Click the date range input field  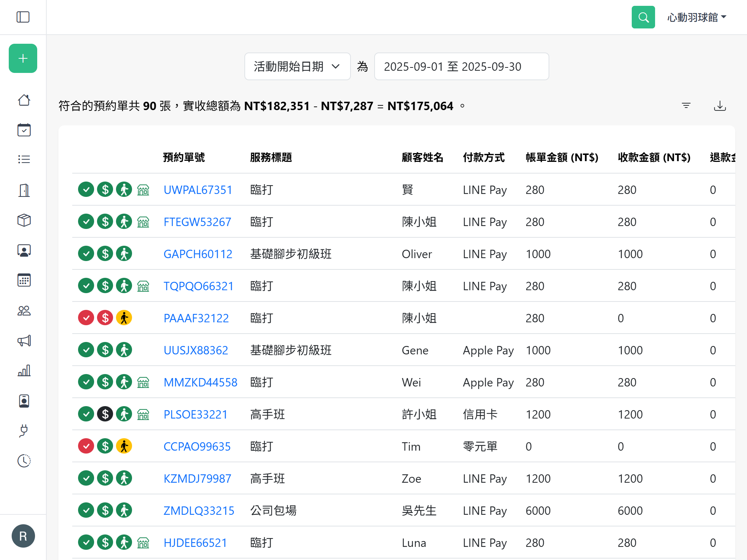coord(461,66)
